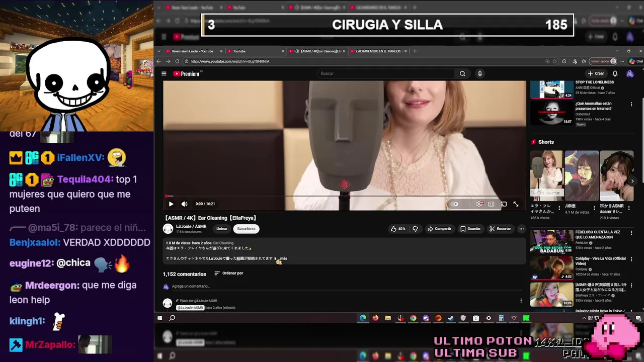
Task: Open a new browser tab
Action: click(x=415, y=51)
